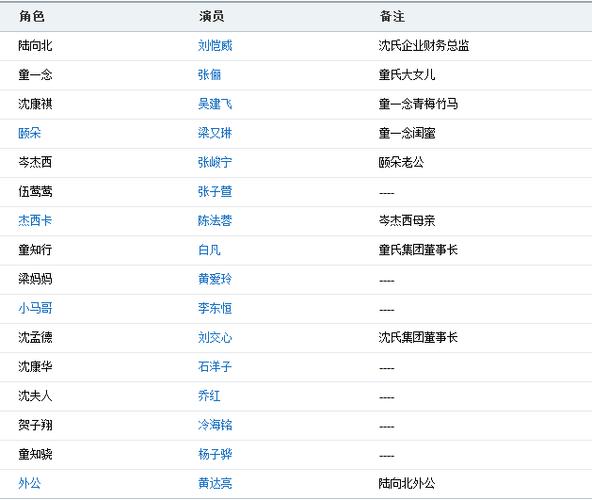Select remark 童一念青梅竹马
The image size is (592, 500).
coord(418,104)
